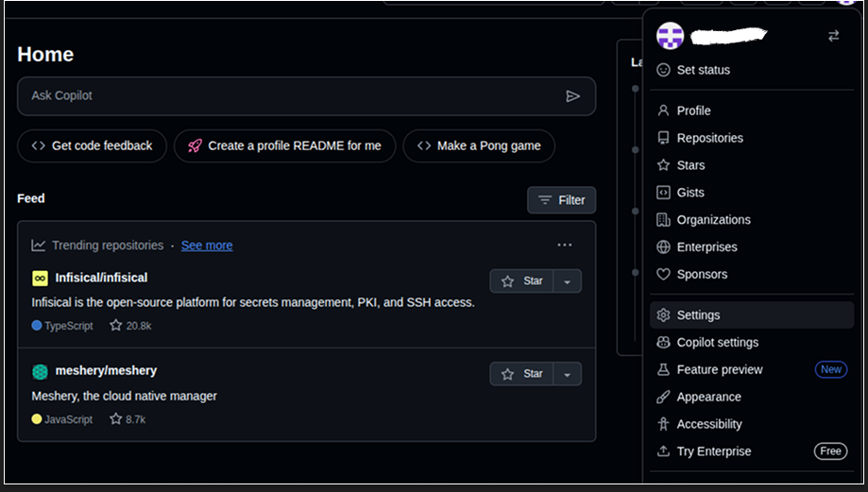Select Repositories in the user menu
This screenshot has width=868, height=492.
709,138
